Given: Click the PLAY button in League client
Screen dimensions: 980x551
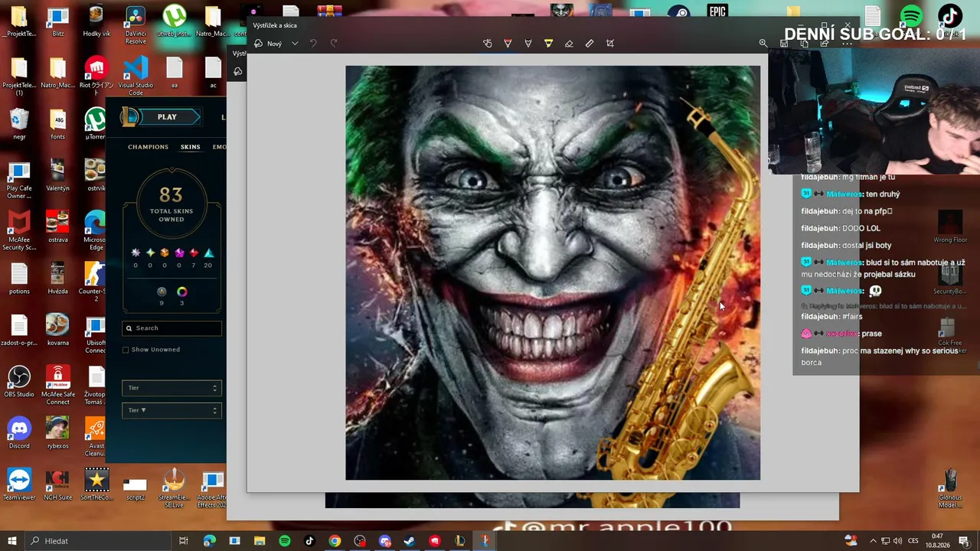Looking at the screenshot, I should [x=166, y=117].
